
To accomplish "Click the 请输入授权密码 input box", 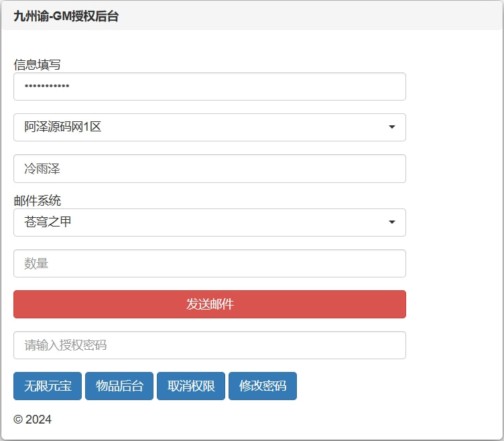I will (209, 345).
